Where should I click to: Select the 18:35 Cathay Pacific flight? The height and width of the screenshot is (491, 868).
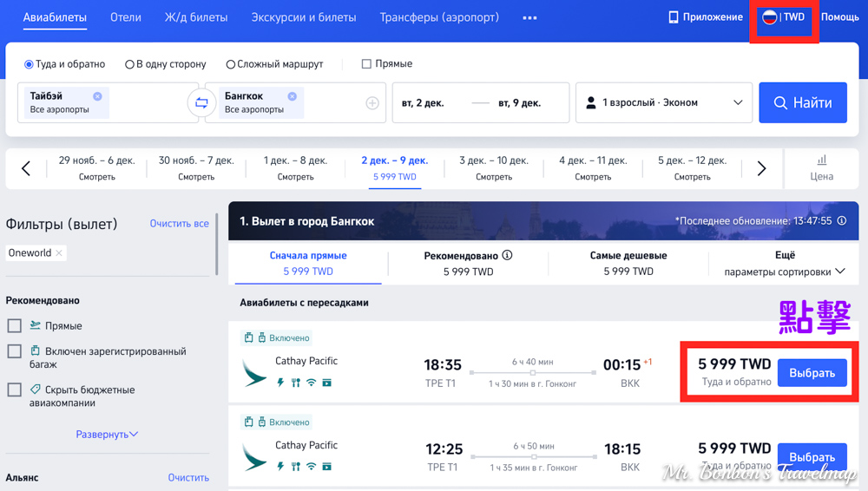pos(812,373)
